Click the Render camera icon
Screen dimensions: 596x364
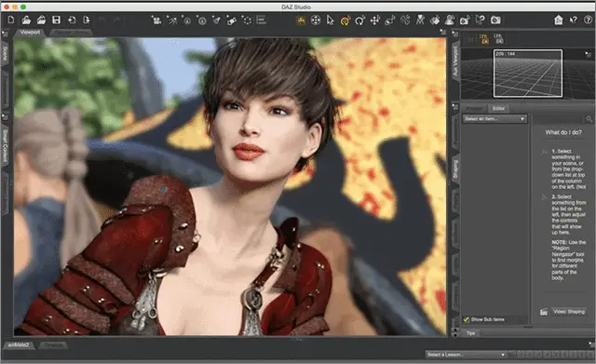495,20
